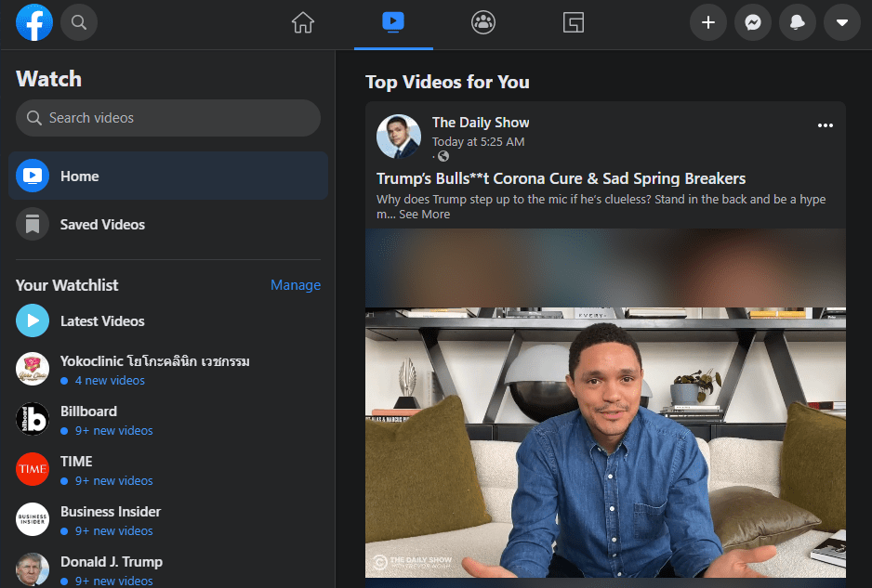Click the plus Create button
The image size is (872, 588).
[x=708, y=23]
